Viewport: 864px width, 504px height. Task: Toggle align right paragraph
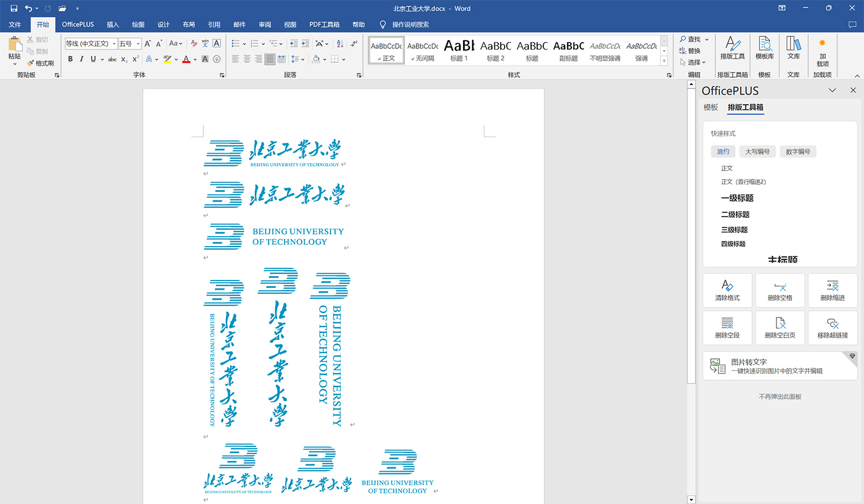[259, 59]
